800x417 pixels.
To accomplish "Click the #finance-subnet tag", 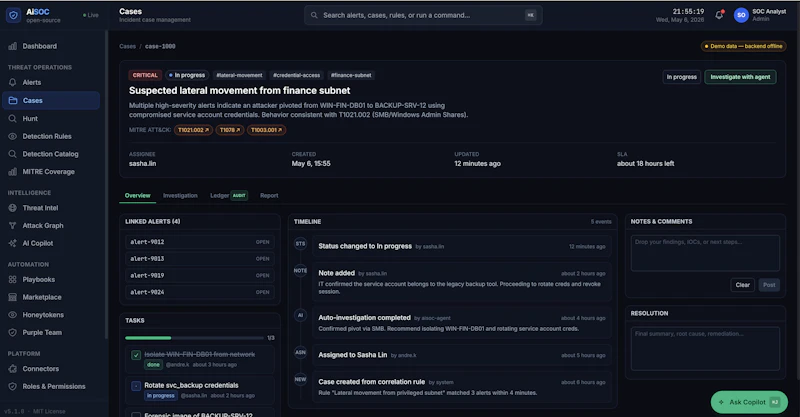I will [x=351, y=76].
